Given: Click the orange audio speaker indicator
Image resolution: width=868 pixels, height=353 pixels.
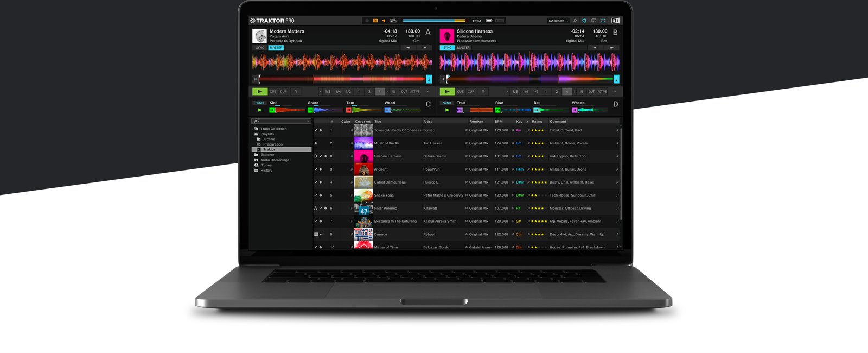Looking at the screenshot, I should [x=384, y=21].
